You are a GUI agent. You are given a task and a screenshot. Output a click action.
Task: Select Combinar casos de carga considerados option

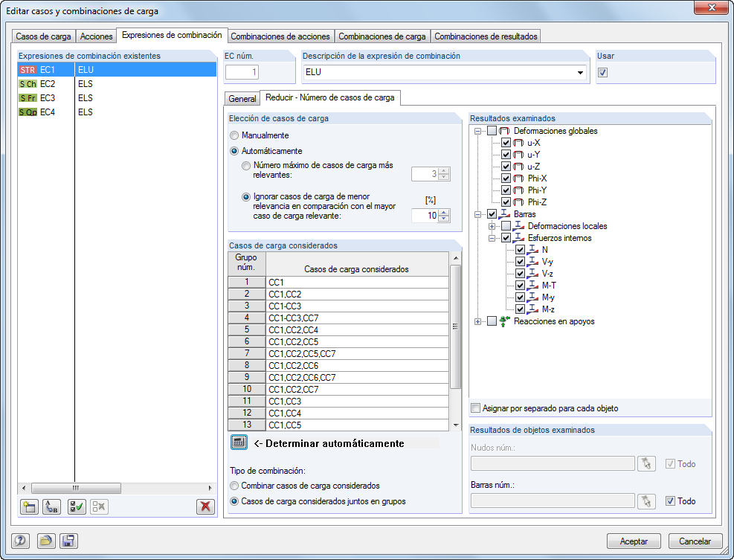(x=234, y=486)
